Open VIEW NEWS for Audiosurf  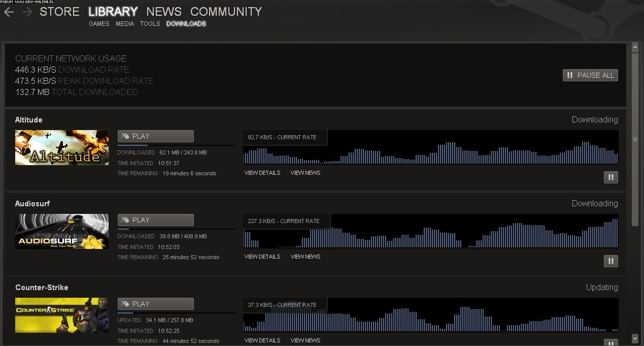pyautogui.click(x=306, y=257)
